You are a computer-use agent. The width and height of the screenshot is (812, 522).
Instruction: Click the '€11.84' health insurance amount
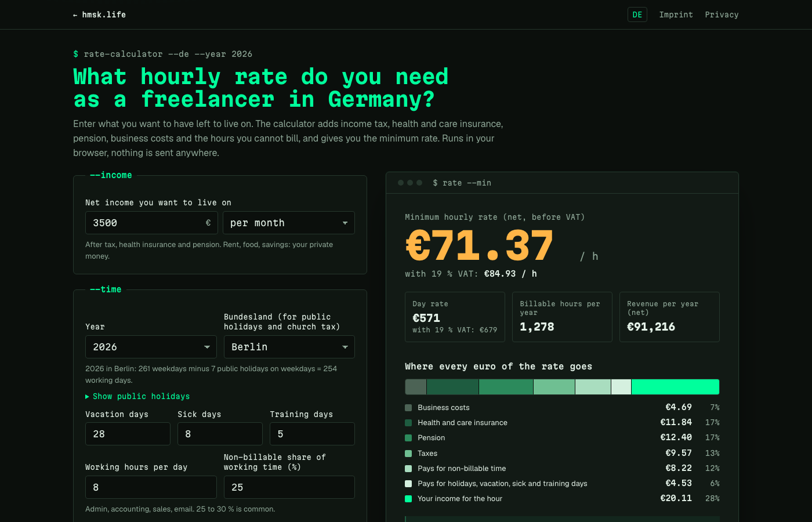(x=676, y=422)
